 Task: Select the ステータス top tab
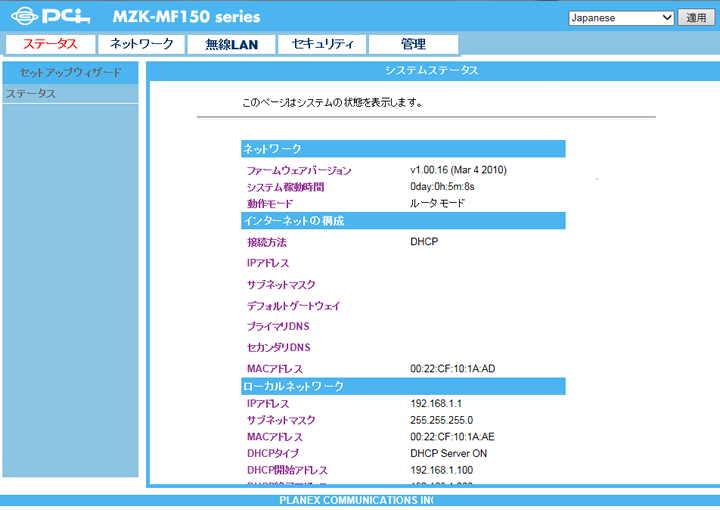pos(51,44)
